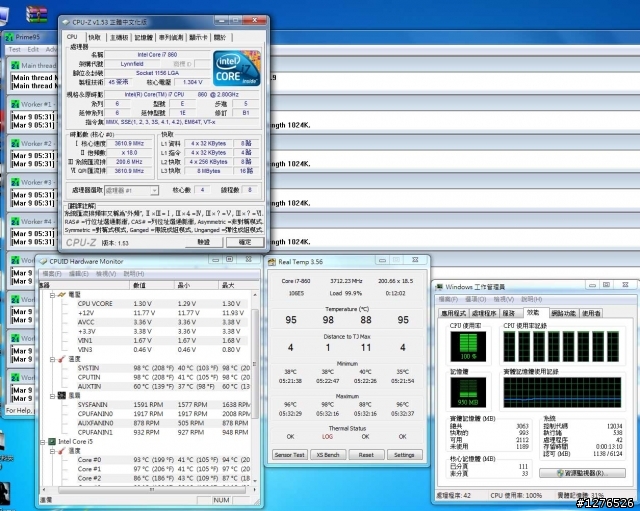This screenshot has width=640, height=511.
Task: Collapse the 電壓 voltage tree node
Action: point(53,295)
